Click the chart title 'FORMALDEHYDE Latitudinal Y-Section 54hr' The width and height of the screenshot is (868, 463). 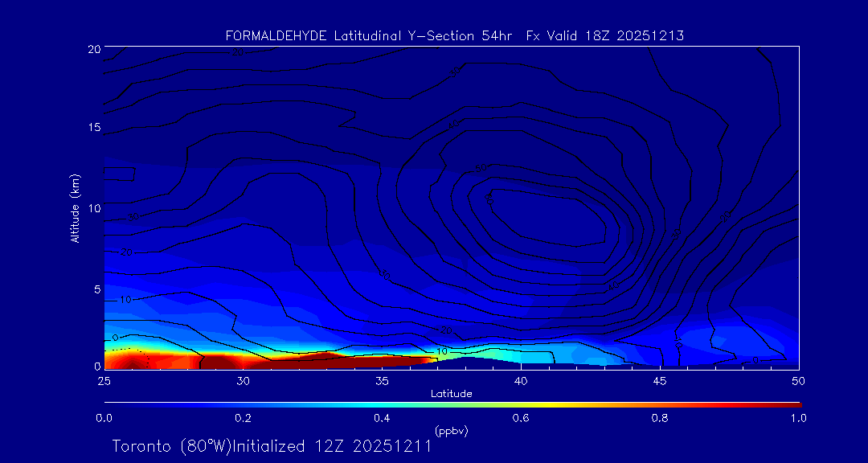[371, 36]
